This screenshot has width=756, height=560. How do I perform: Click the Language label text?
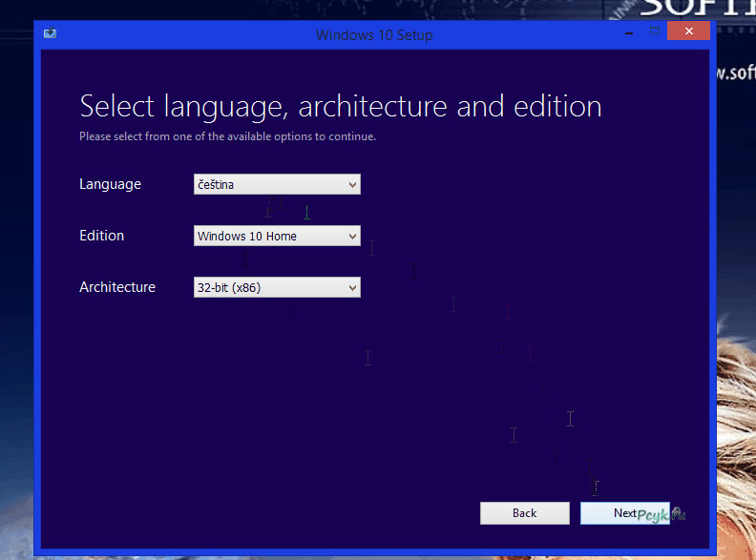[x=110, y=184]
